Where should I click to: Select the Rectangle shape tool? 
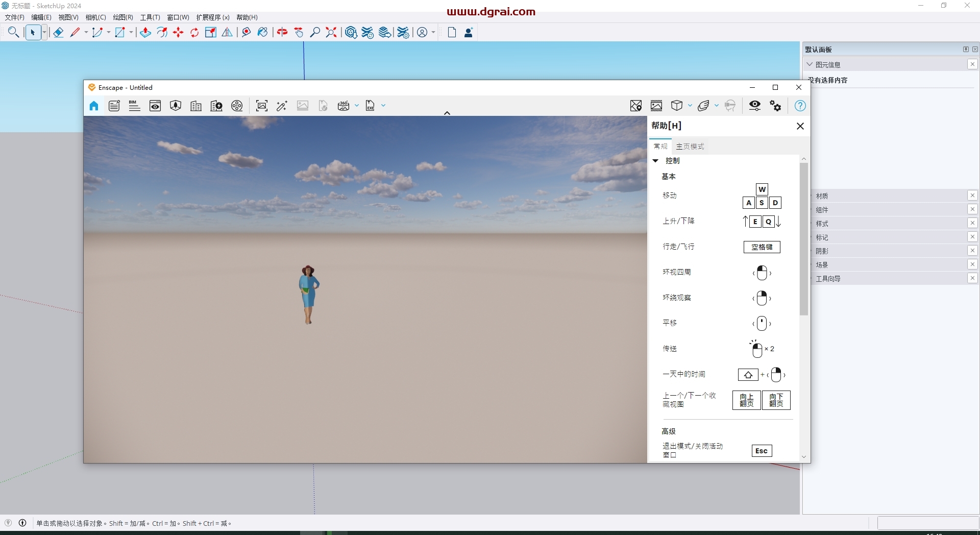120,33
